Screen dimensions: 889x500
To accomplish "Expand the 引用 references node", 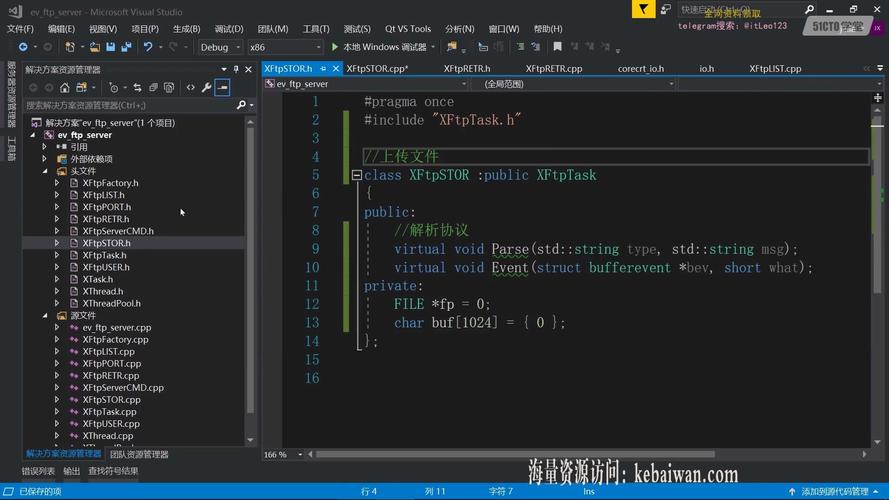I will pyautogui.click(x=45, y=147).
